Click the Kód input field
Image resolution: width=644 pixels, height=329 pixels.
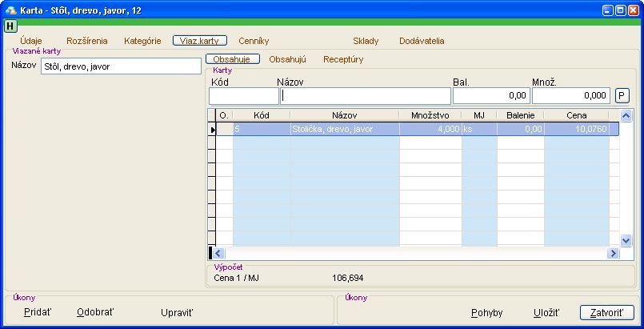pos(243,96)
